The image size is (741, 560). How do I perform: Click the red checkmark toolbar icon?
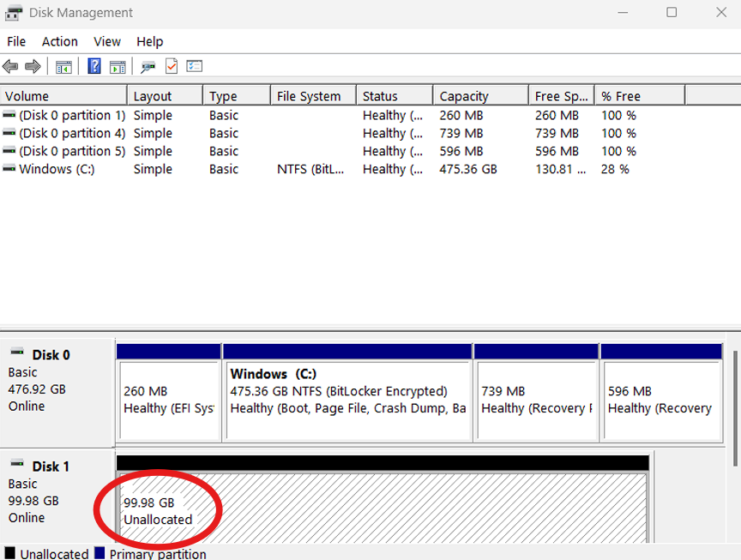click(x=170, y=66)
